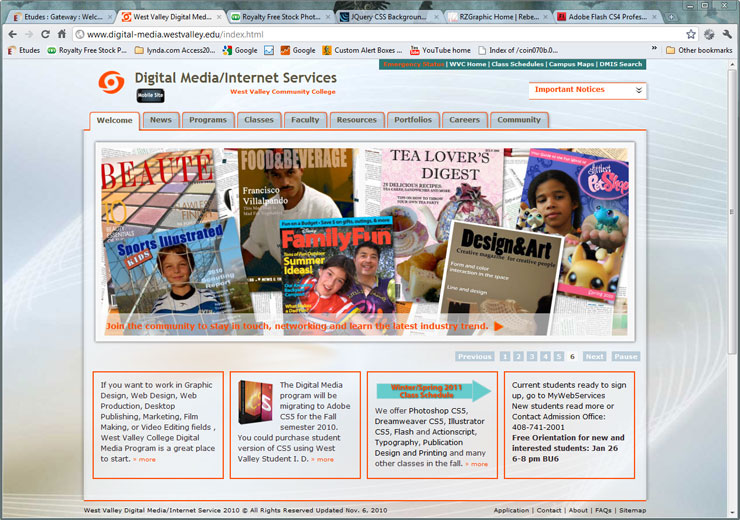Open the Careers site tab
740x520 pixels.
pyautogui.click(x=464, y=120)
